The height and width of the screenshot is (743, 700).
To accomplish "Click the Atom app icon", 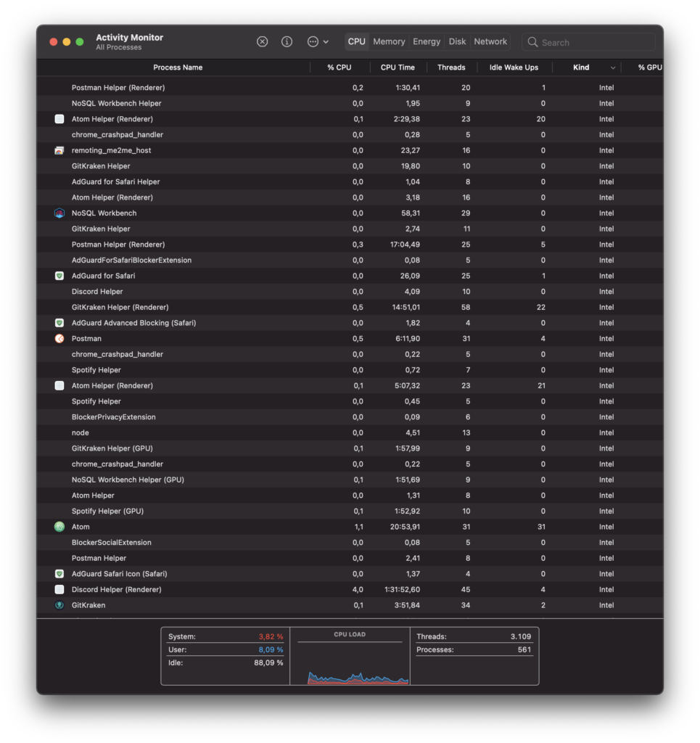I will pyautogui.click(x=59, y=527).
